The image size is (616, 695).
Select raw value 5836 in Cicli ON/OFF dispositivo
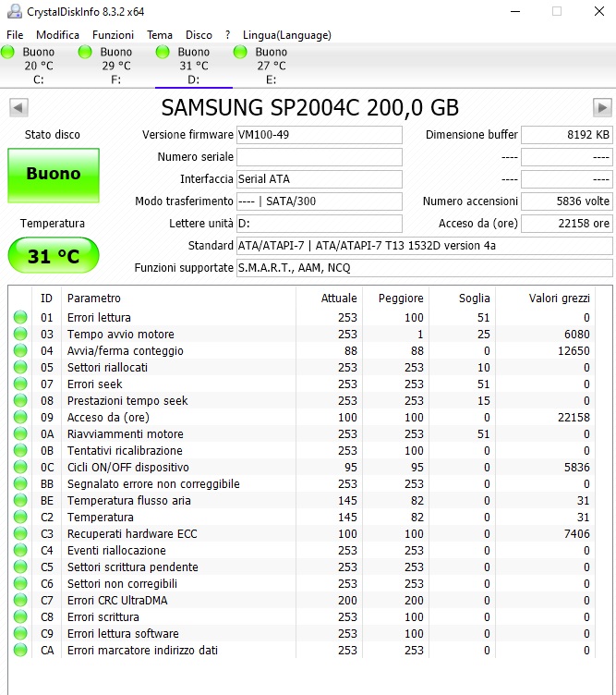577,467
